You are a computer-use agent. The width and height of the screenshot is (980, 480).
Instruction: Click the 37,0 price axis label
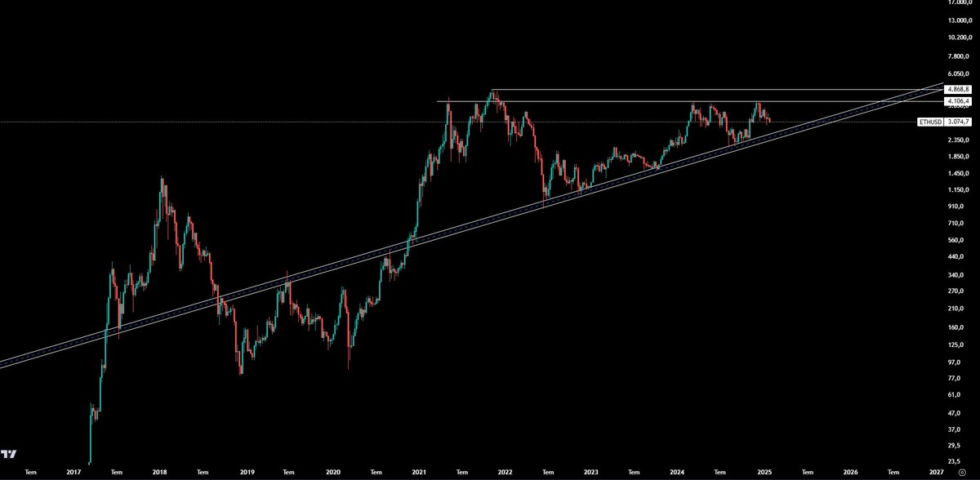tap(955, 429)
